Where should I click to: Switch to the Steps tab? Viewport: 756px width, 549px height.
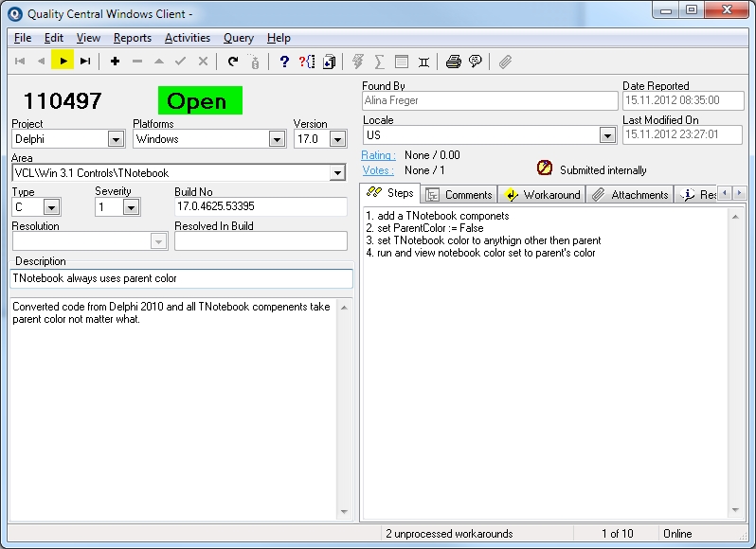390,193
